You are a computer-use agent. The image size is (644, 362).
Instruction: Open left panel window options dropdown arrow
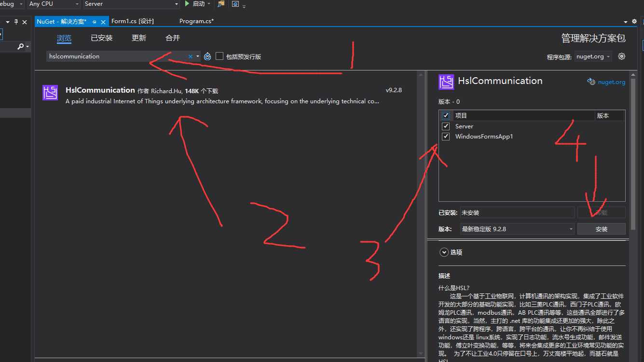click(x=8, y=22)
